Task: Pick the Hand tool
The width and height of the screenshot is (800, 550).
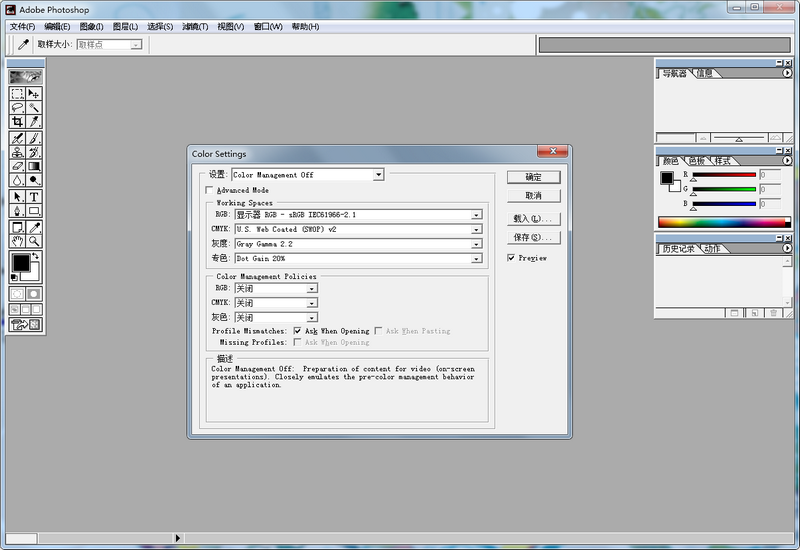Action: 17,241
